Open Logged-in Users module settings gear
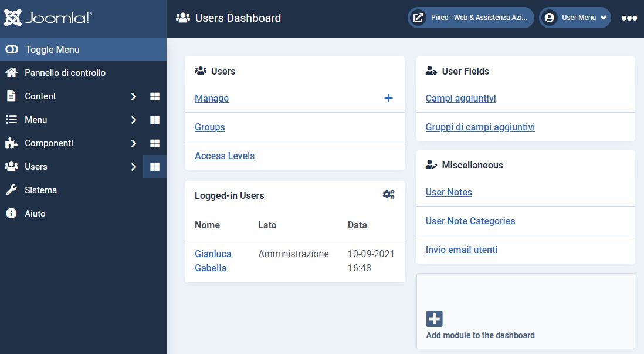Image resolution: width=644 pixels, height=354 pixels. point(388,194)
